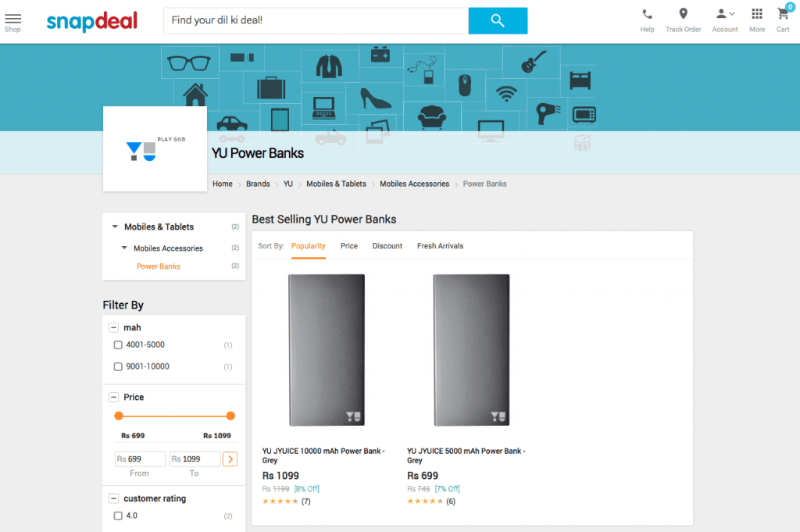Click the computer mouse banner icon
800x532 pixels.
pyautogui.click(x=464, y=85)
